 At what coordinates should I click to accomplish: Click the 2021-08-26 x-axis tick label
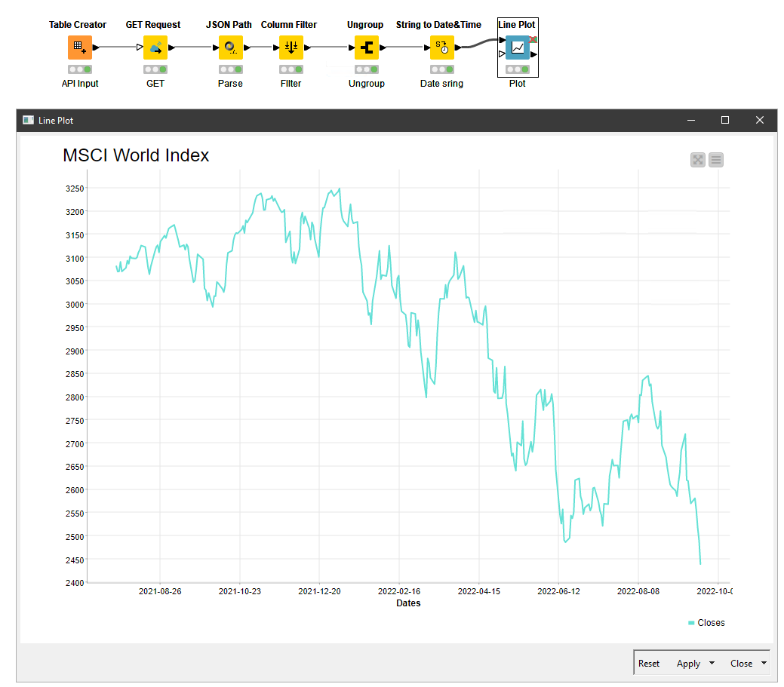point(160,591)
